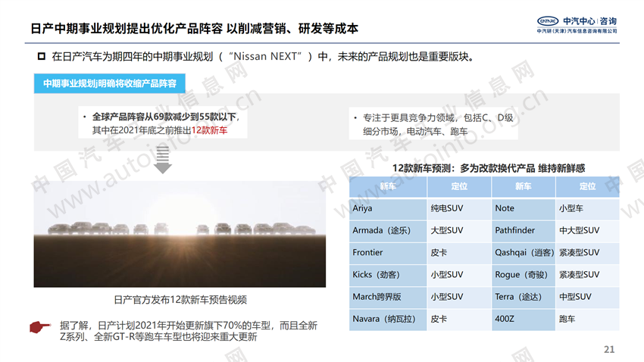The width and height of the screenshot is (644, 362).
Task: Click the text 专注于更具竞争力领域
Action: 408,118
